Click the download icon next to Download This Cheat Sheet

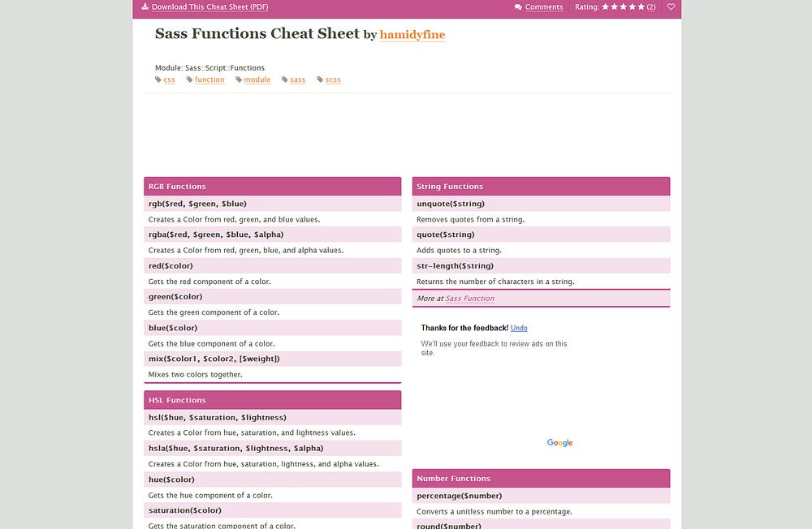[145, 6]
